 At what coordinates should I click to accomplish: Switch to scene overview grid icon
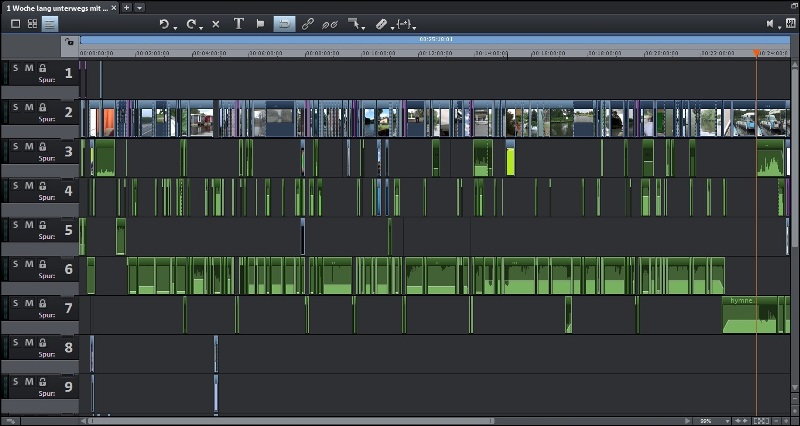coord(32,24)
